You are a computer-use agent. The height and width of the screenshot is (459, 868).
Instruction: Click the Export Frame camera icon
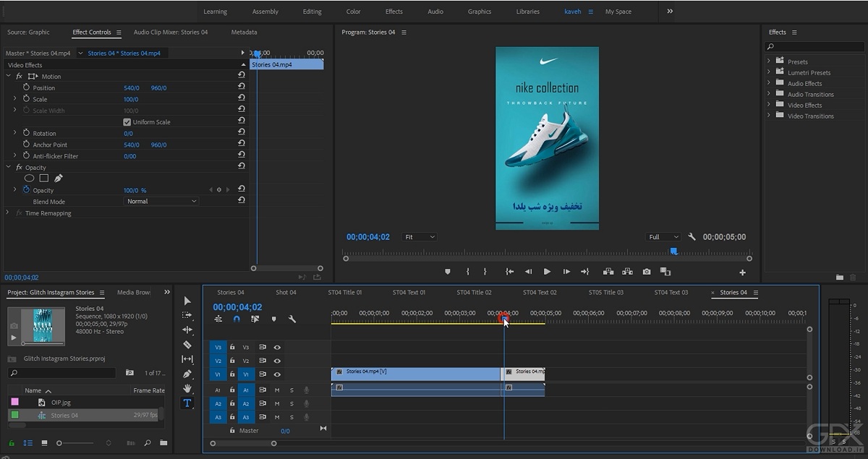[x=646, y=272]
